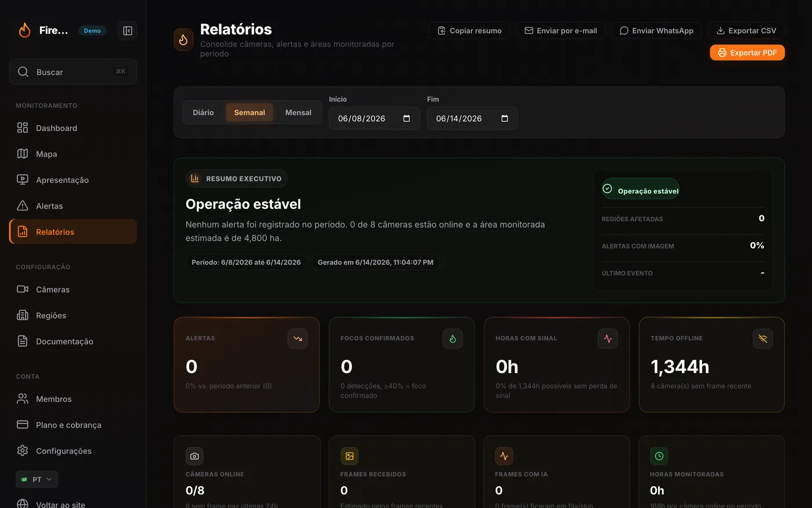Click Copiar resumo button
Screen dimensions: 812x508
click(x=469, y=31)
